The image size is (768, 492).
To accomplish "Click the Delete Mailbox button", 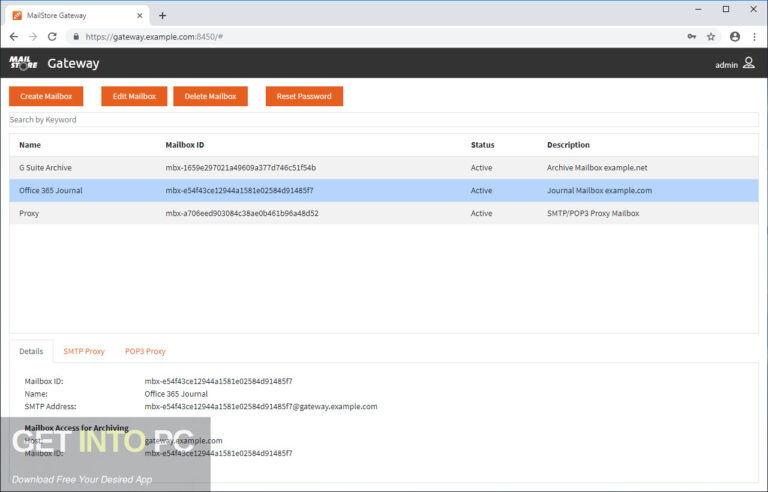I will point(211,96).
